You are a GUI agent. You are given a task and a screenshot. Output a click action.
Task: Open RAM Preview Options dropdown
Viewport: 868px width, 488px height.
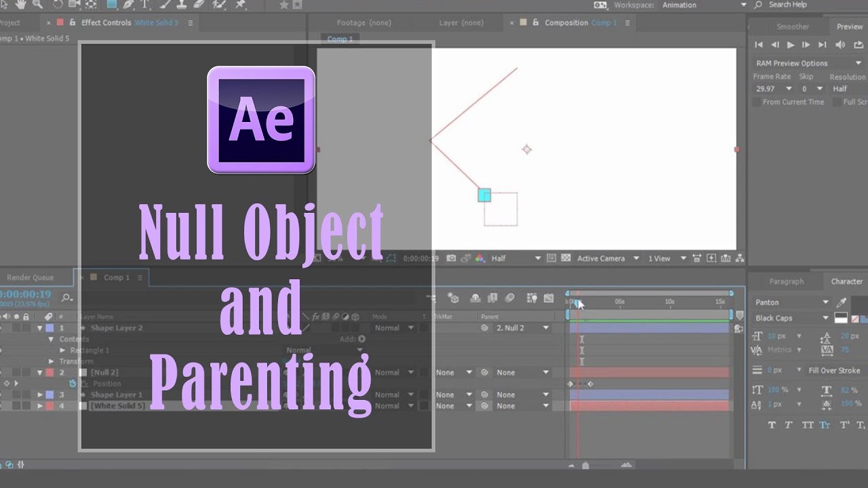(808, 63)
